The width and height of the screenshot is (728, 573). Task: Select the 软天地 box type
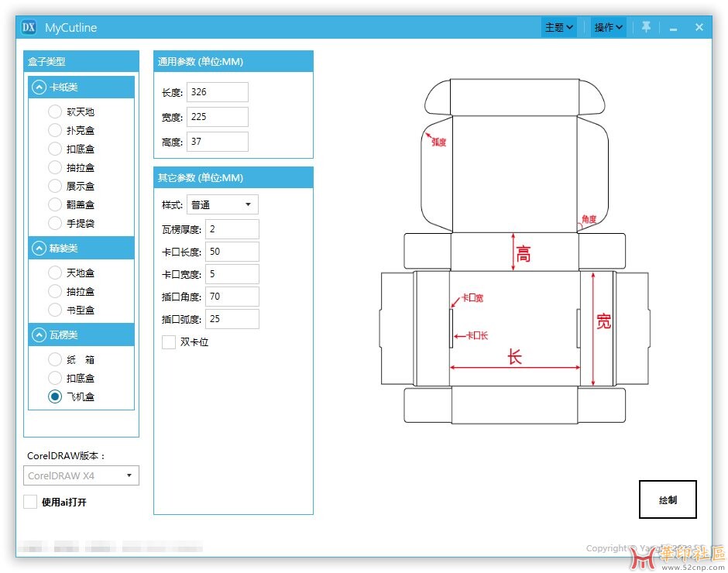click(55, 112)
